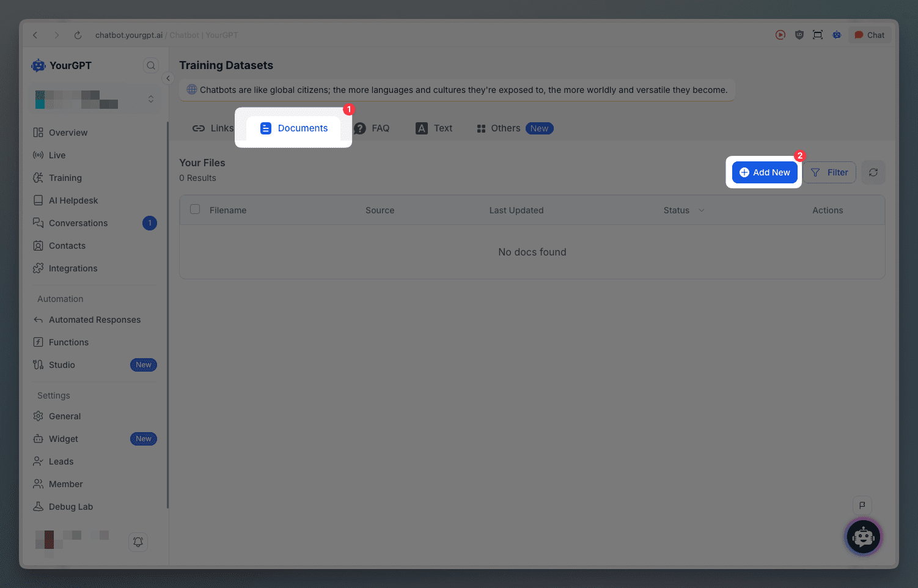This screenshot has height=588, width=918.
Task: Open Conversations in the sidebar
Action: tap(78, 223)
